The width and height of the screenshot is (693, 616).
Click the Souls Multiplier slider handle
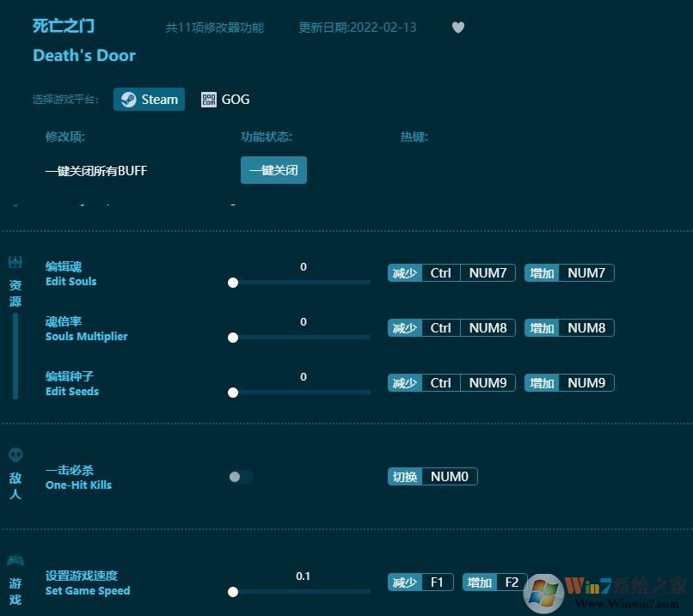[233, 338]
